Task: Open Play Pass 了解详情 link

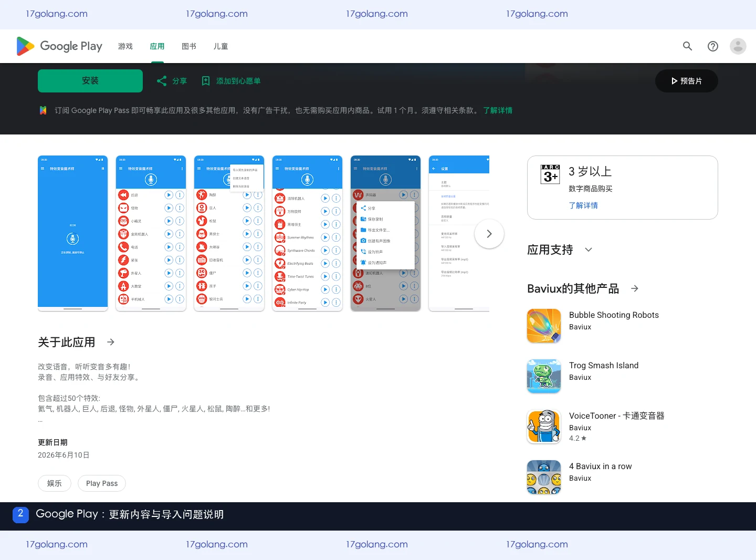Action: click(498, 110)
